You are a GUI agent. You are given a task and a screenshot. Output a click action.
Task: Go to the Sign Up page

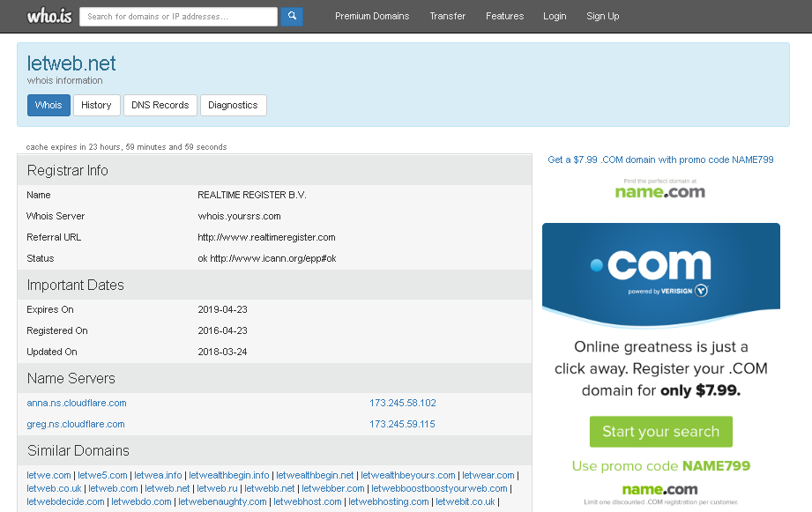tap(603, 16)
